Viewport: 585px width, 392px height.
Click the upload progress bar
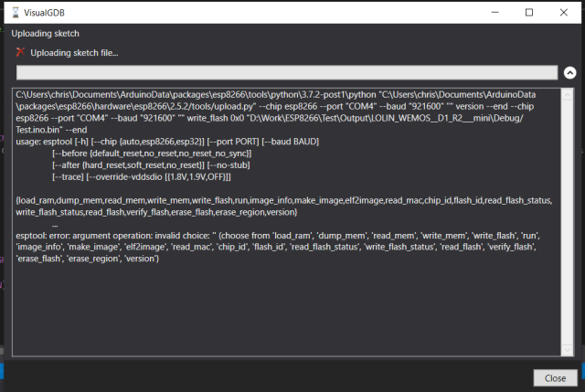[287, 72]
